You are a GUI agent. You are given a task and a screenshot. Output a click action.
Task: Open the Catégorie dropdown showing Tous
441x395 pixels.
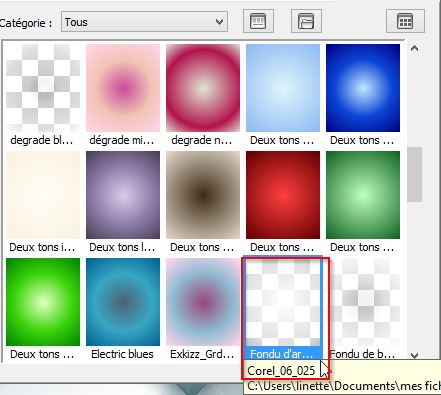(x=144, y=22)
